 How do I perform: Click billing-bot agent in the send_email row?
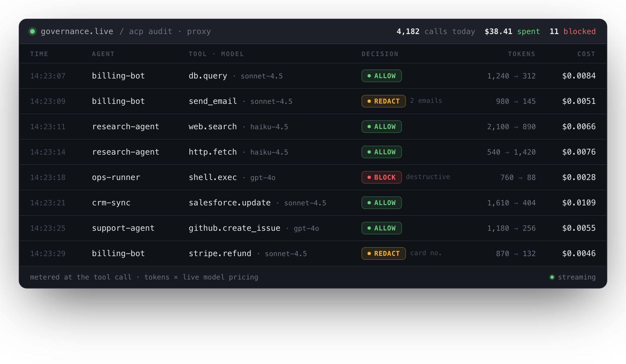click(118, 101)
